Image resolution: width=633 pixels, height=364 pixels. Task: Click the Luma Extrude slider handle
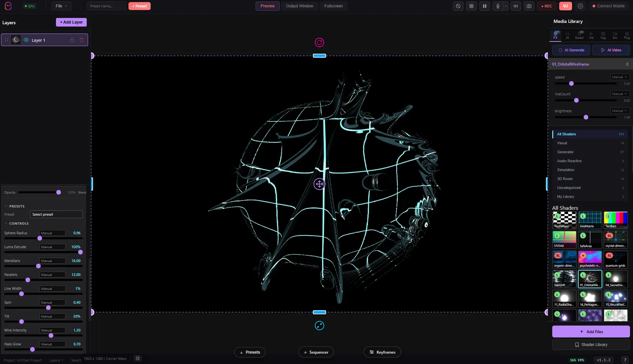[80, 252]
